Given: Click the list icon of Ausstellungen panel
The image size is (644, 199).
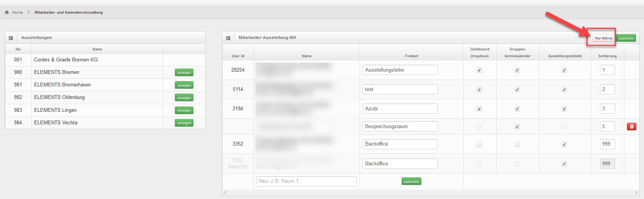Looking at the screenshot, I should [11, 38].
